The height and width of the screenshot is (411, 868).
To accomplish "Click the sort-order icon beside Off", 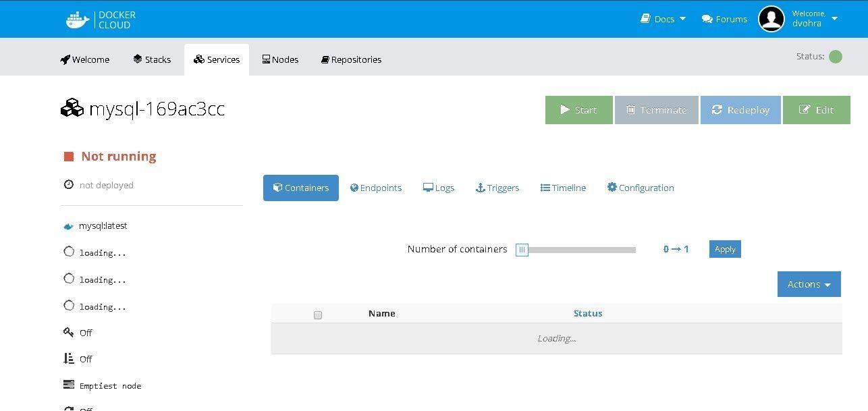I will (68, 358).
